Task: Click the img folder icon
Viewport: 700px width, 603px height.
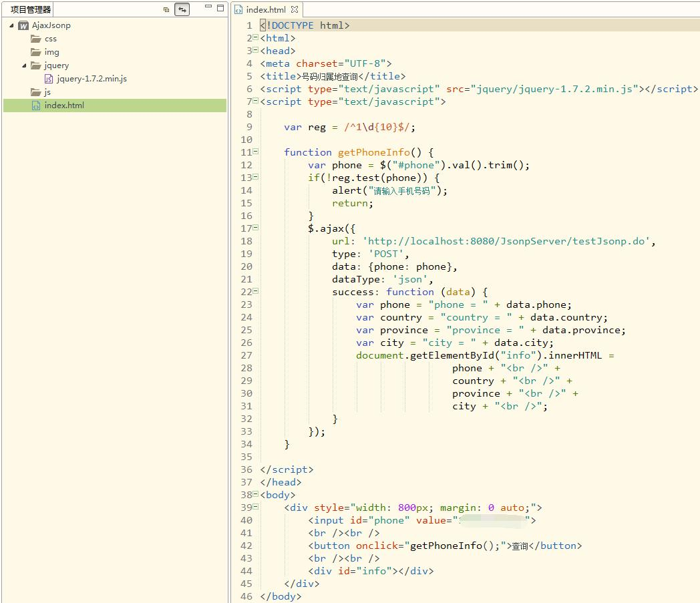Action: click(36, 52)
